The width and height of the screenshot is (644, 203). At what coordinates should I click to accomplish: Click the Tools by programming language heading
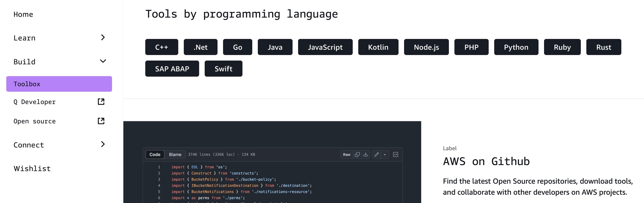(242, 14)
